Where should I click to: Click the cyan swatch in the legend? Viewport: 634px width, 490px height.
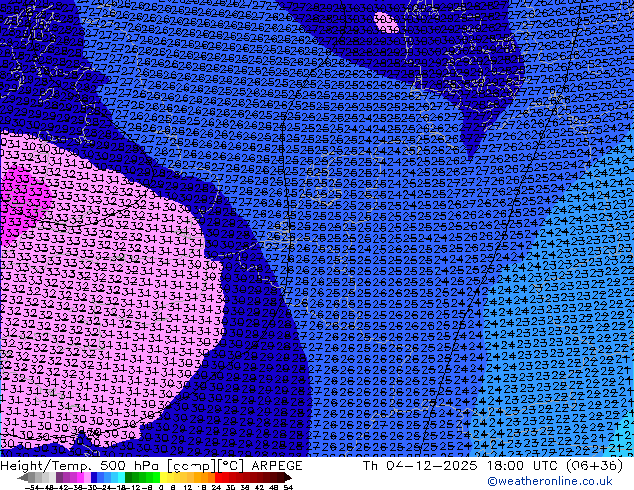[121, 477]
